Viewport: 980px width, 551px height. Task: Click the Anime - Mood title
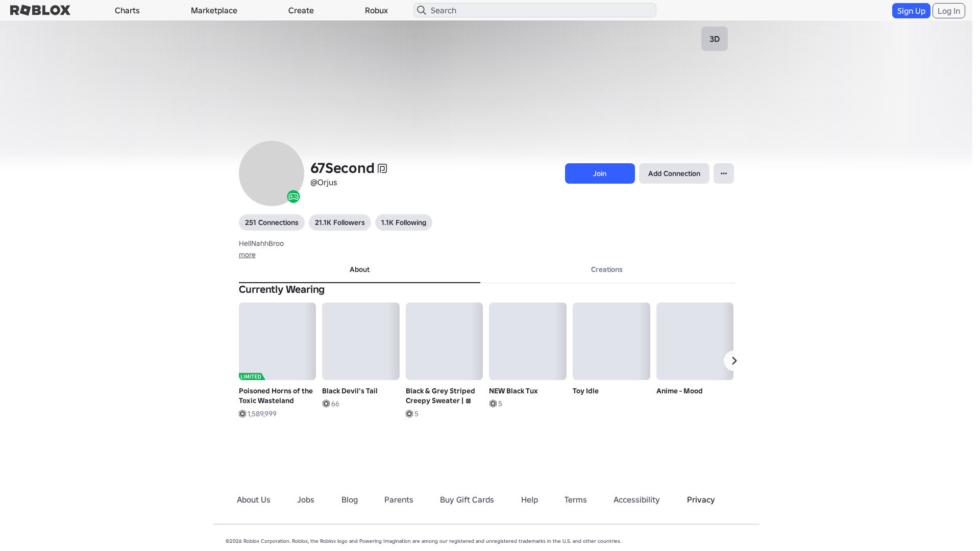point(679,391)
